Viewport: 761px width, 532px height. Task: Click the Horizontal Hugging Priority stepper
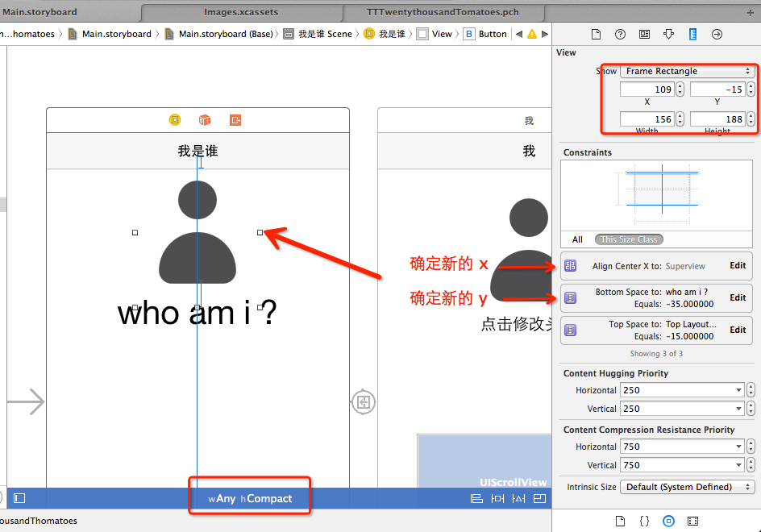(x=751, y=390)
